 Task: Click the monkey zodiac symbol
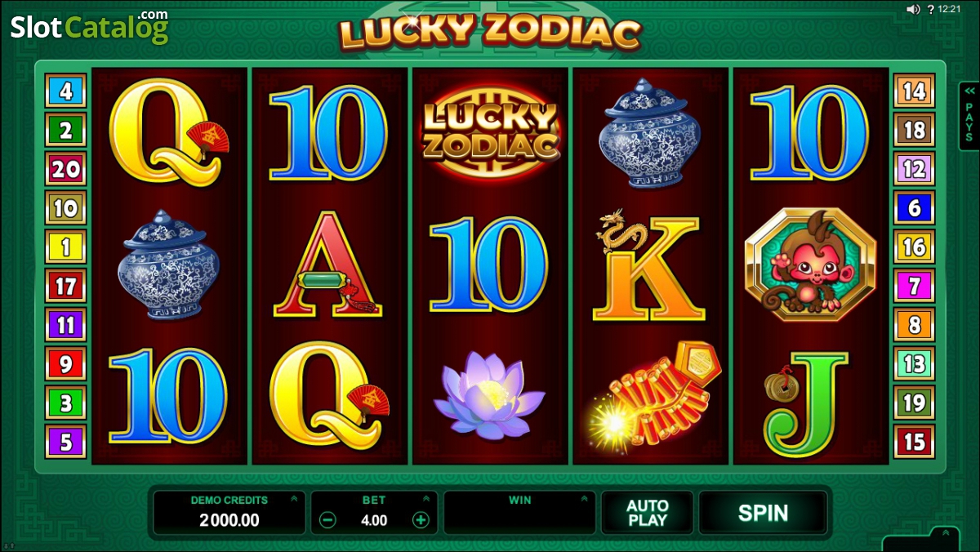[x=810, y=265]
